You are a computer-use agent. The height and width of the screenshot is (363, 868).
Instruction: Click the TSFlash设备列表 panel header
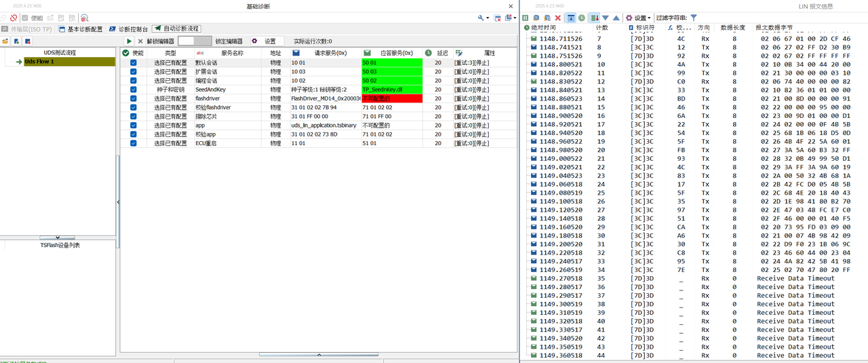60,245
